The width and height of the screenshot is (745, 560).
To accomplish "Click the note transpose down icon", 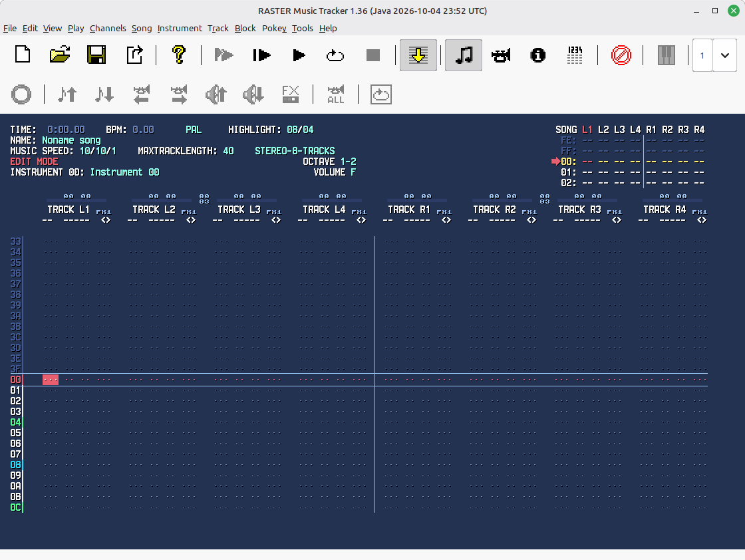I will [x=104, y=94].
